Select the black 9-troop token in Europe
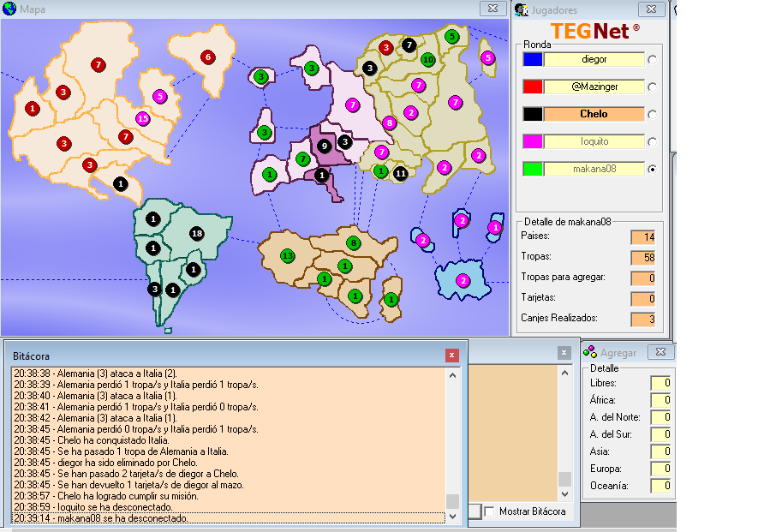The image size is (770, 532). pyautogui.click(x=324, y=146)
